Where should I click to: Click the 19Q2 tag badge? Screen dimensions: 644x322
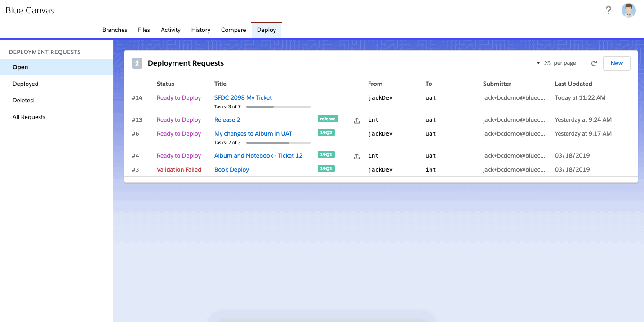pyautogui.click(x=326, y=132)
